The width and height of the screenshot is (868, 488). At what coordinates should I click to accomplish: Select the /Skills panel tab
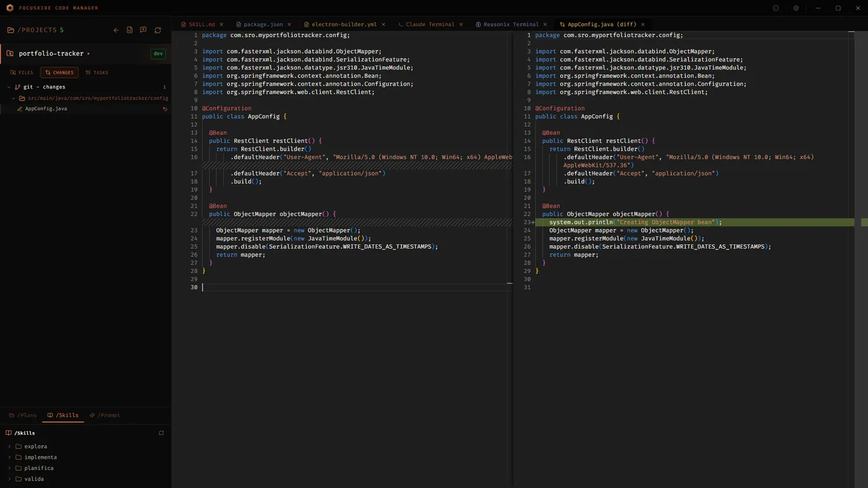coord(63,415)
